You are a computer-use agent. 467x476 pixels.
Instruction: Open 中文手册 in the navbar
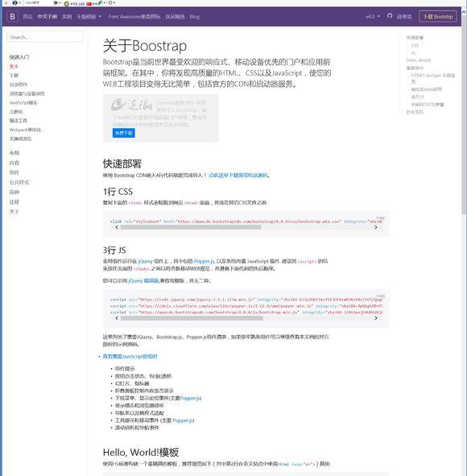coord(47,16)
